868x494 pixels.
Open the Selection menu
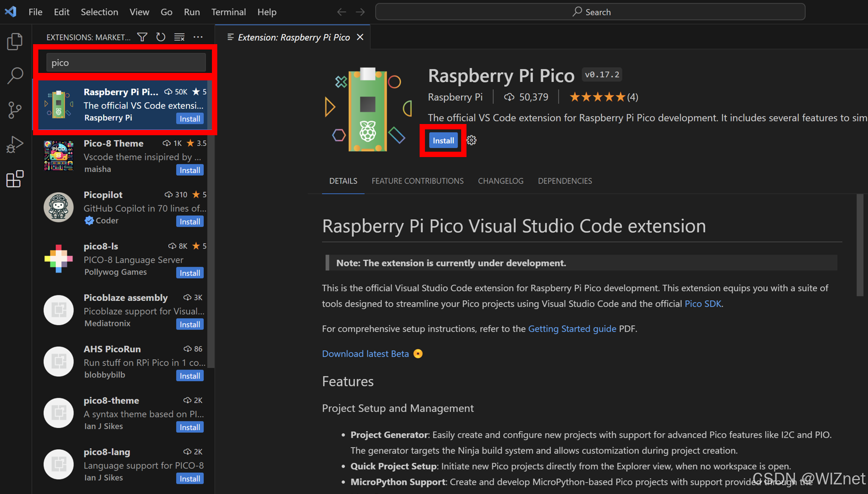(x=100, y=12)
